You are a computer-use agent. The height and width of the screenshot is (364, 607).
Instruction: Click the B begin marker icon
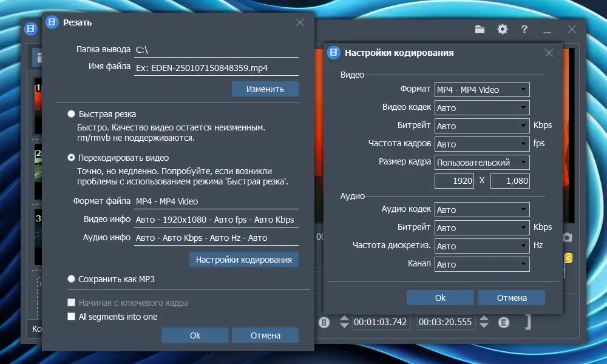coord(324,322)
